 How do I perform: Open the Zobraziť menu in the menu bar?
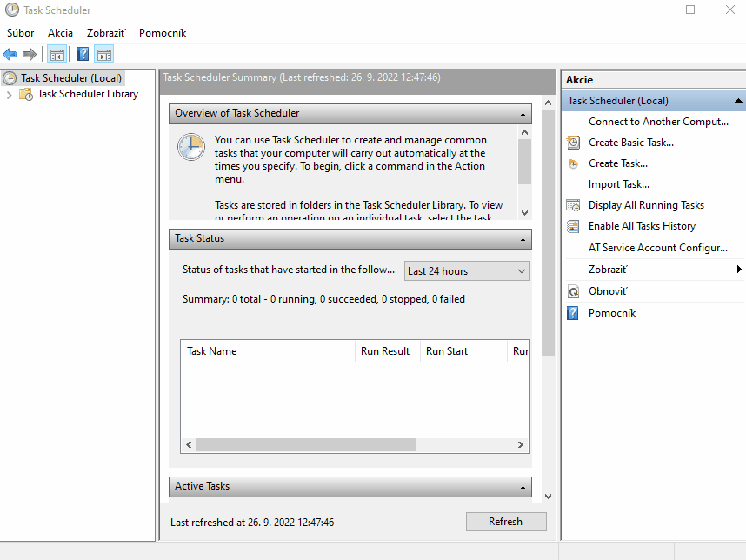click(106, 33)
